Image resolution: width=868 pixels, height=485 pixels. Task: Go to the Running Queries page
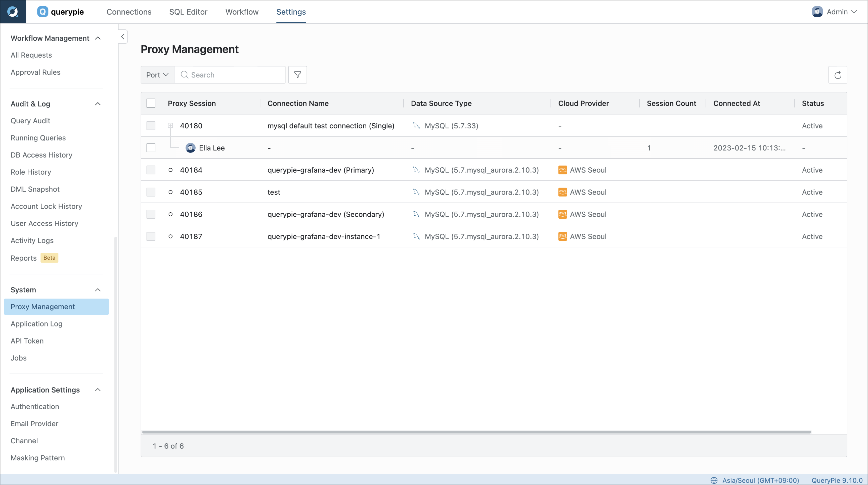(x=38, y=138)
